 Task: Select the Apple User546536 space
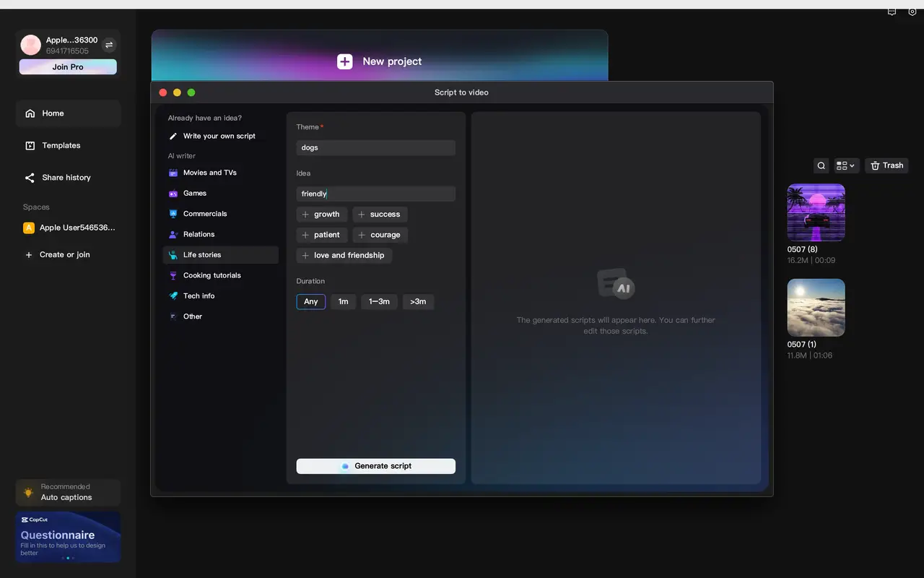click(x=68, y=228)
